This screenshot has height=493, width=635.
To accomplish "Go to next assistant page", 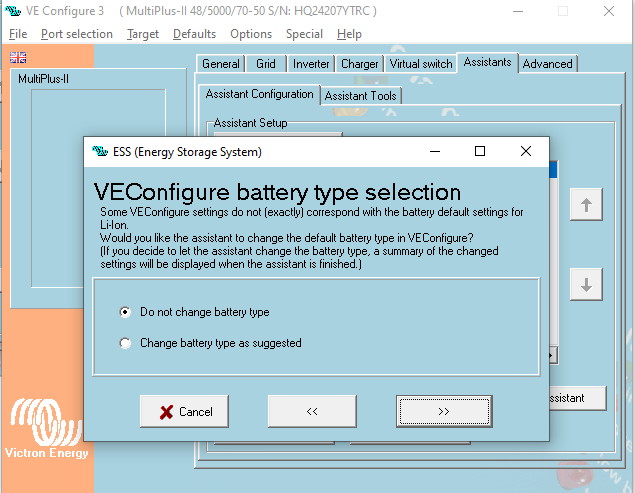I will tap(443, 411).
